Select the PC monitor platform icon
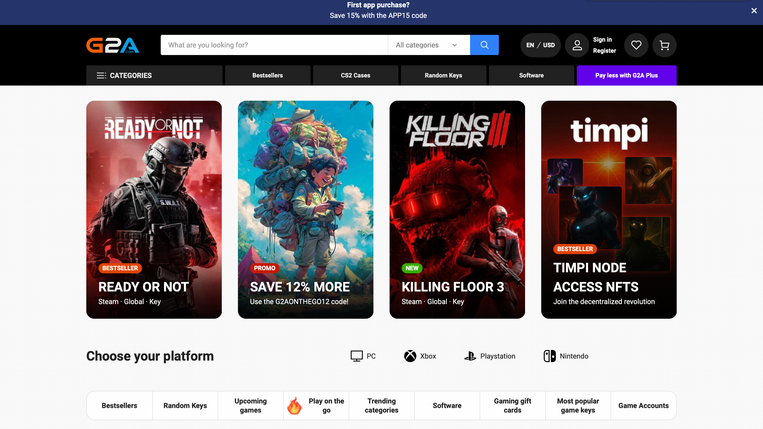Viewport: 763px width, 429px height. (x=357, y=356)
